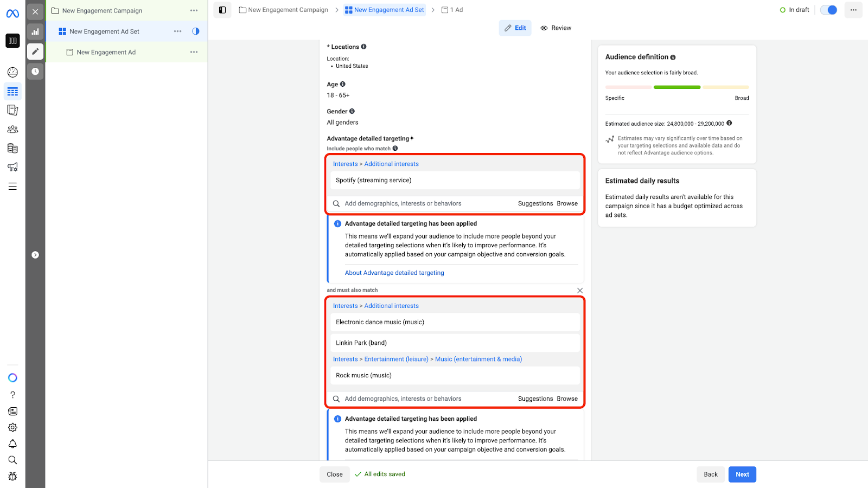Go to 1 Ad breadcrumb
This screenshot has height=488, width=868.
click(452, 10)
